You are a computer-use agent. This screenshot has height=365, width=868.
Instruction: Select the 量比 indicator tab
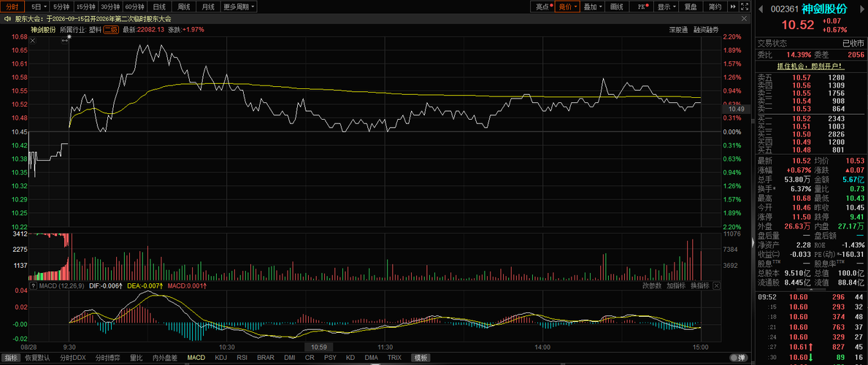(137, 358)
